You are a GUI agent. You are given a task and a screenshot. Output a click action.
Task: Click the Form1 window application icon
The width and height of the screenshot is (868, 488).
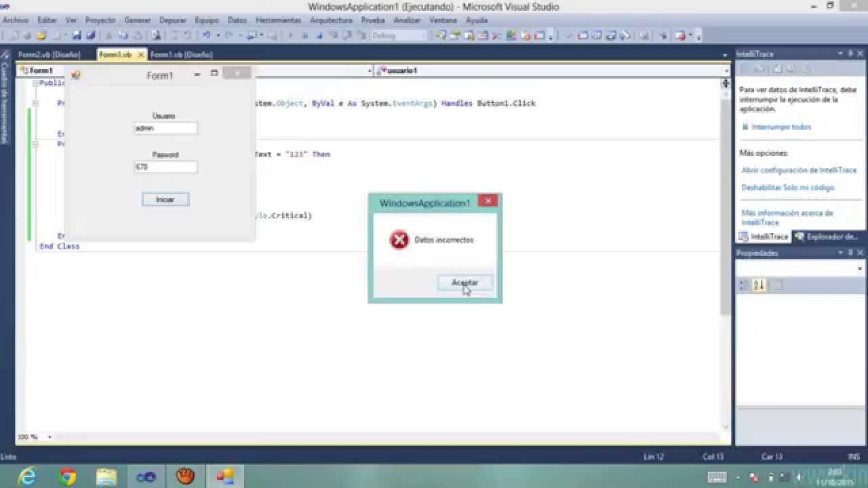(x=76, y=75)
